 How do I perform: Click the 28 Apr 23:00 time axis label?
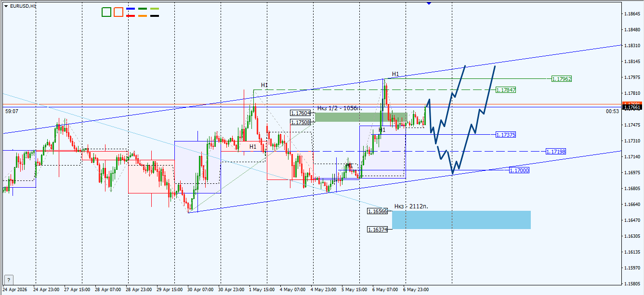coord(139,290)
